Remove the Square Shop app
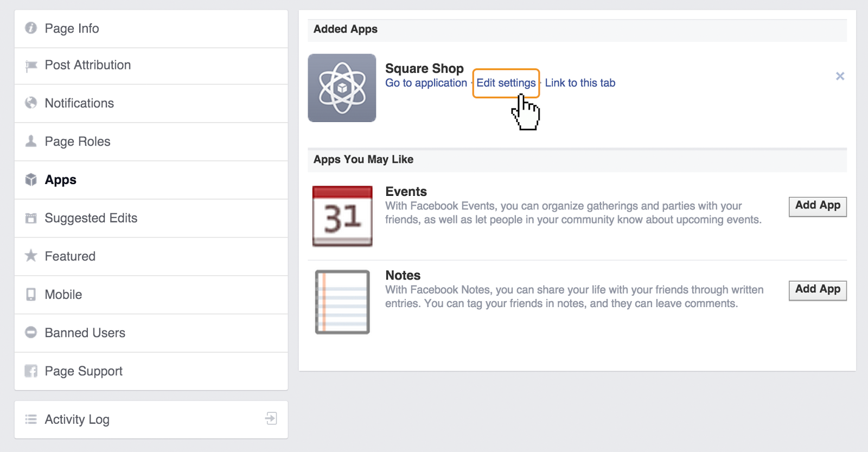Screen dimensions: 868x452 [x=840, y=77]
